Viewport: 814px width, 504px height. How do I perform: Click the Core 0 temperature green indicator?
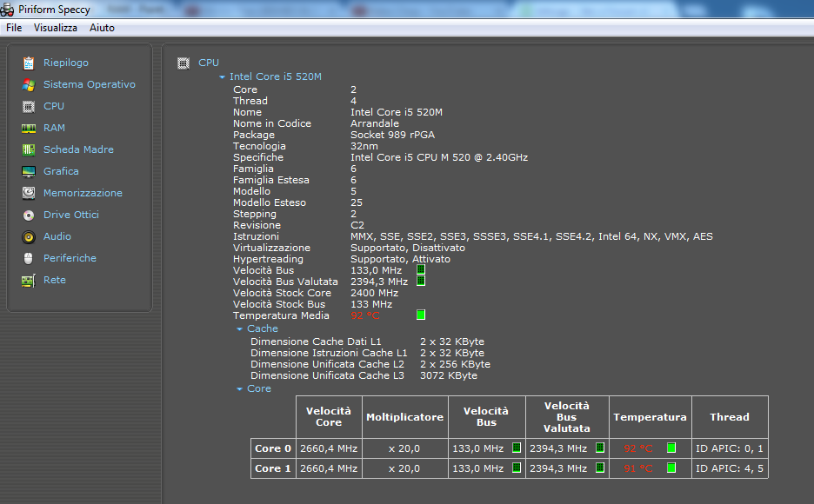point(671,448)
